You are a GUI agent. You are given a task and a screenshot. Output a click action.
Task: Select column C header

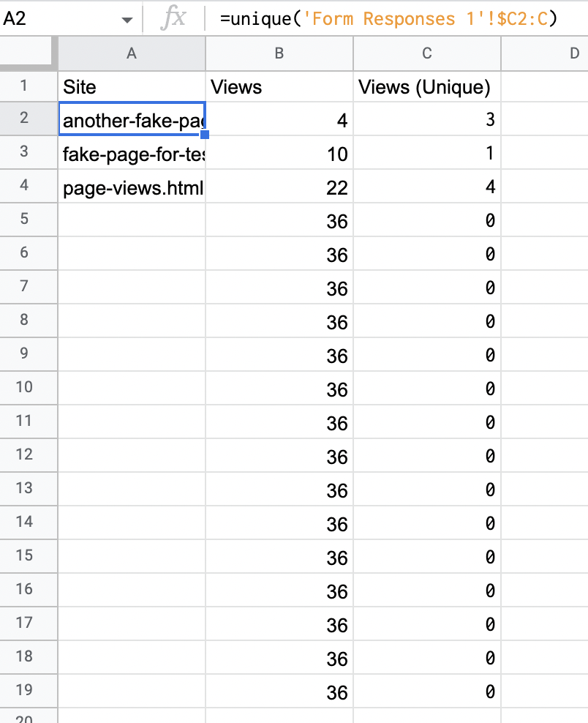426,53
